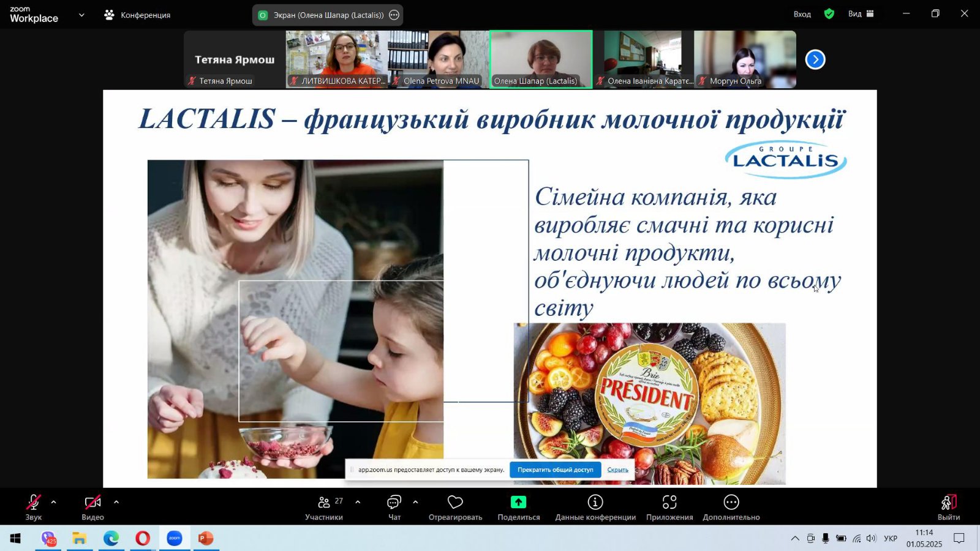The image size is (980, 551).
Task: Expand chat options arrow
Action: [415, 502]
